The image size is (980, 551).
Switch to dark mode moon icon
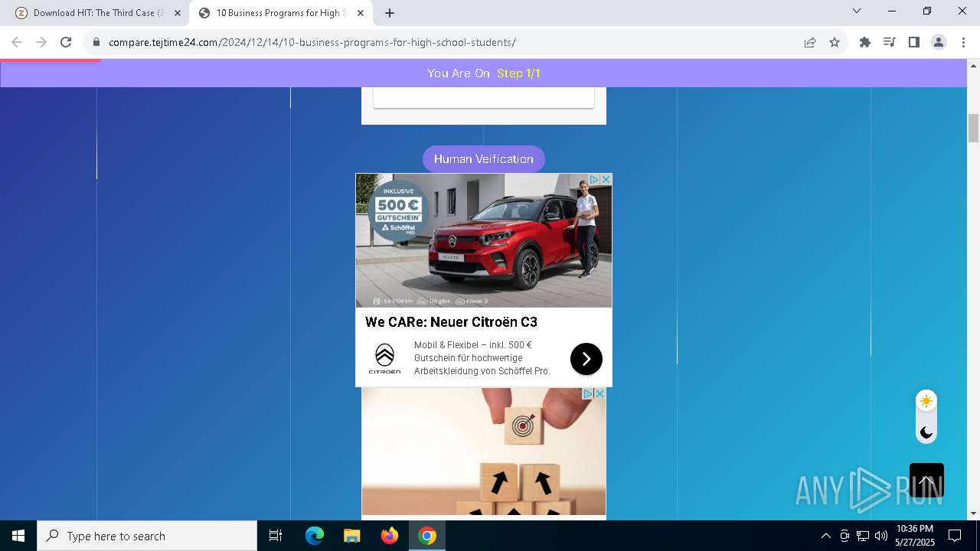926,432
